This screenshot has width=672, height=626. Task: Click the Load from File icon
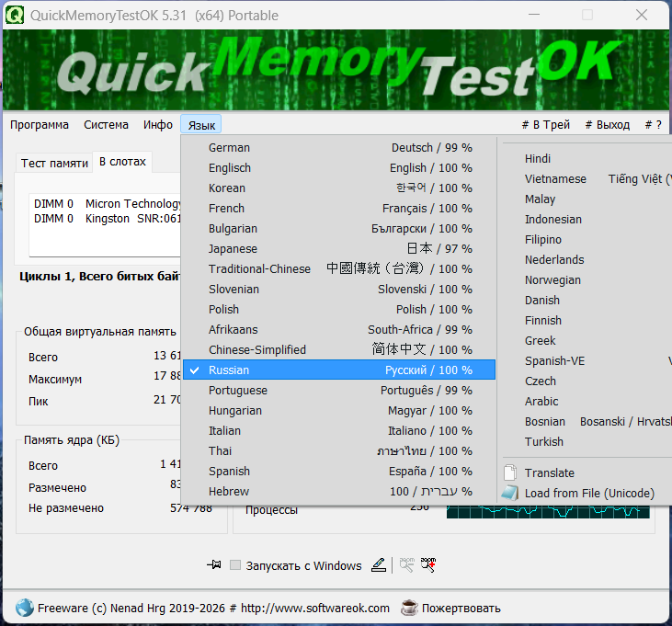click(x=510, y=493)
